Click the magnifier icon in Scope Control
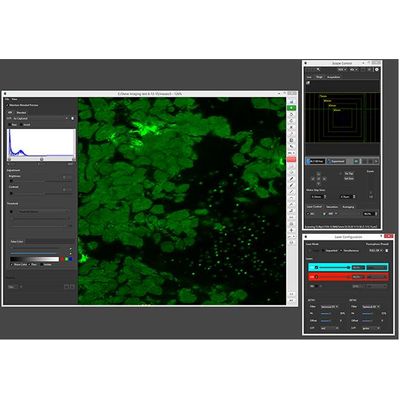The height and width of the screenshot is (400, 400). [318, 69]
